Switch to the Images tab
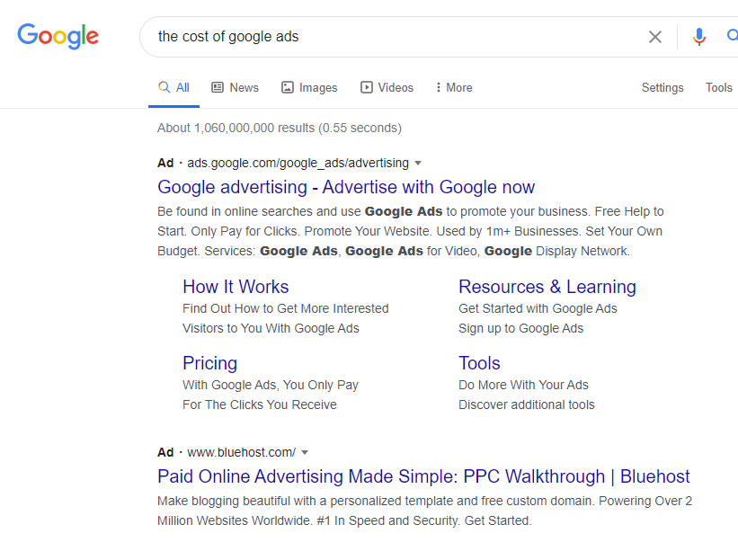This screenshot has height=560, width=738. click(309, 87)
